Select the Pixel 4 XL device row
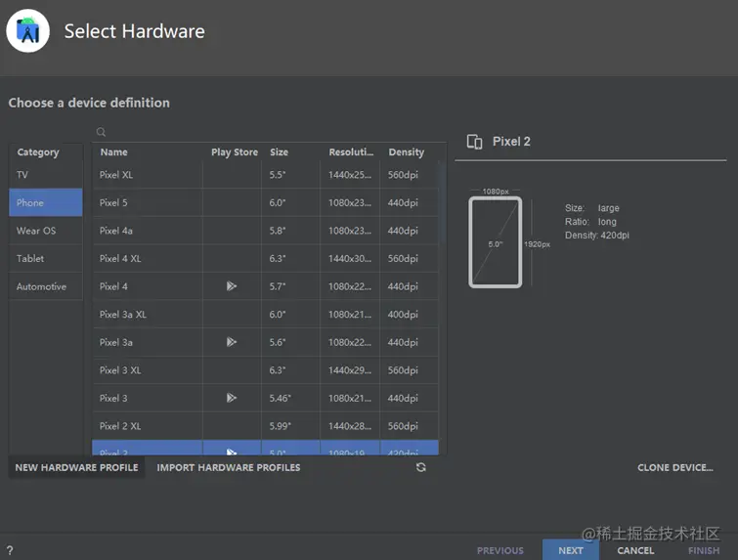The image size is (738, 560). coord(266,258)
